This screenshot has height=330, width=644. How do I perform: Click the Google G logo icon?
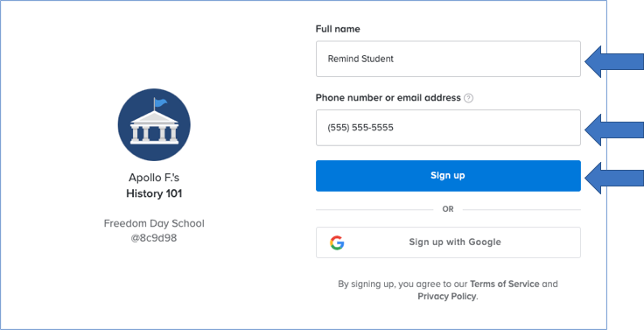coord(337,242)
